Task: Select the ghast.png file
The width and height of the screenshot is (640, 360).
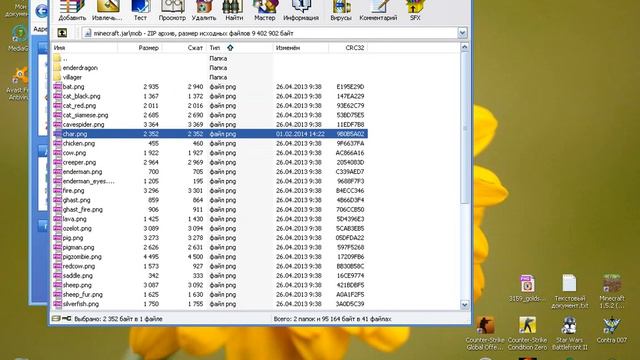Action: 210,200
